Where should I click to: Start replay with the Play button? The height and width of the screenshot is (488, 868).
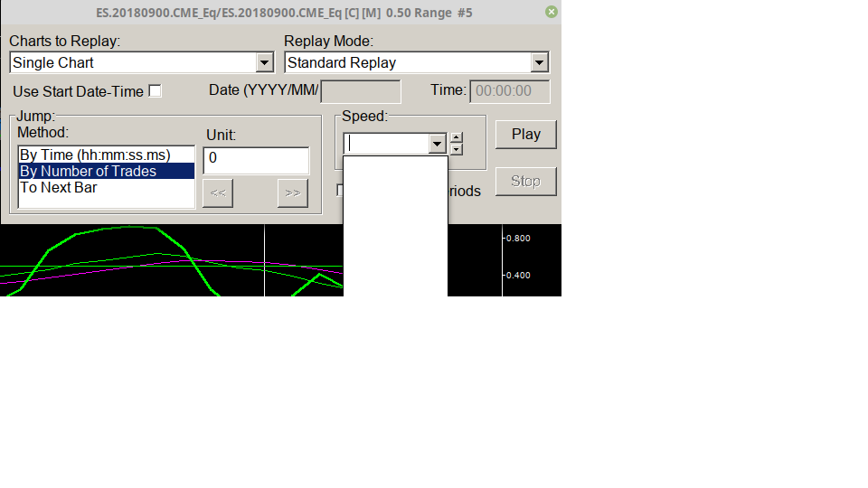pos(526,135)
